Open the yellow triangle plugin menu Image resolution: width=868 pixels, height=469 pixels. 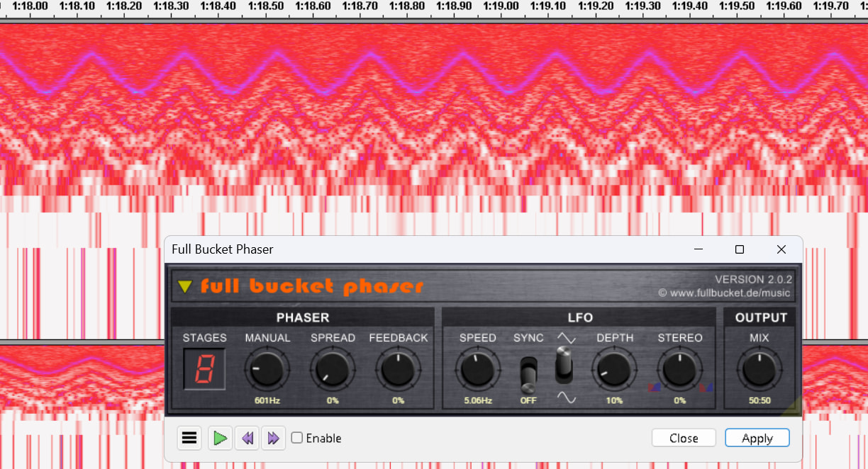click(185, 287)
